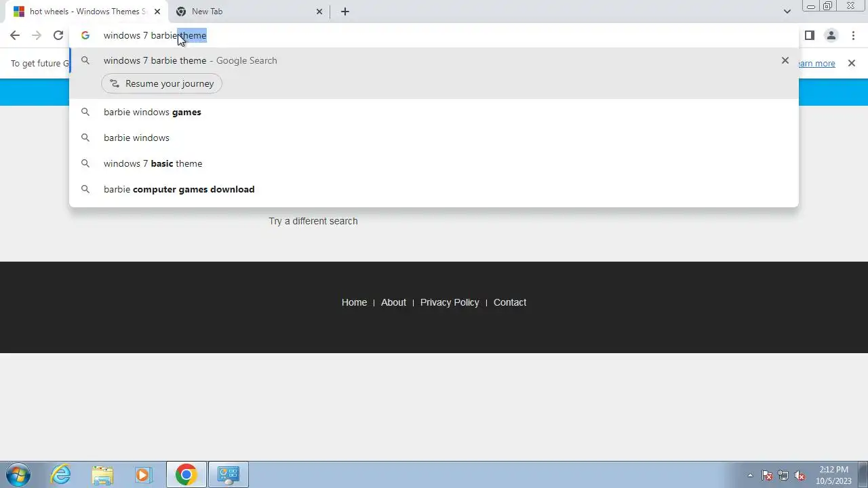Click the muted volume tray icon

800,475
